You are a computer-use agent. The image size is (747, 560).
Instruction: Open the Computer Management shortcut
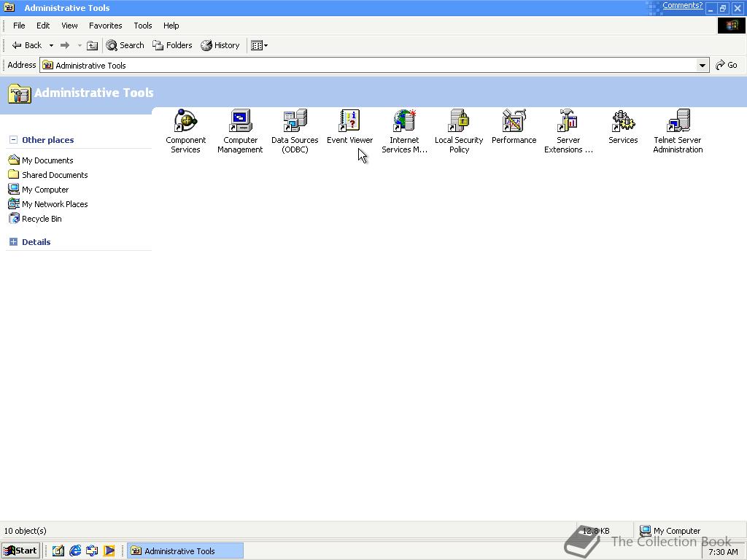240,131
